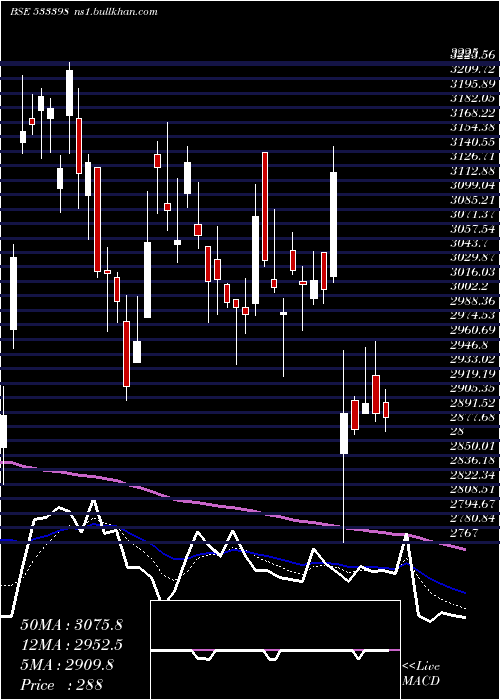
Task: Click the 3099.04 price label
Action: pos(472,186)
